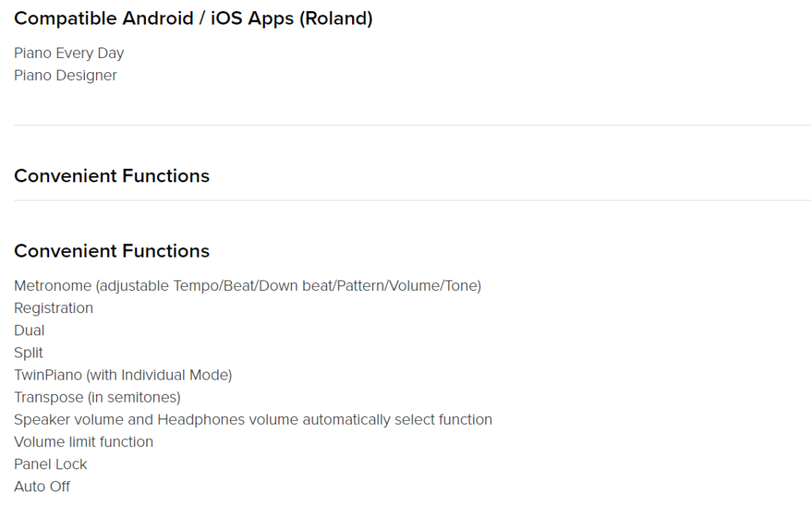Click Volume limit function entry
The width and height of the screenshot is (812, 516).
coord(83,442)
